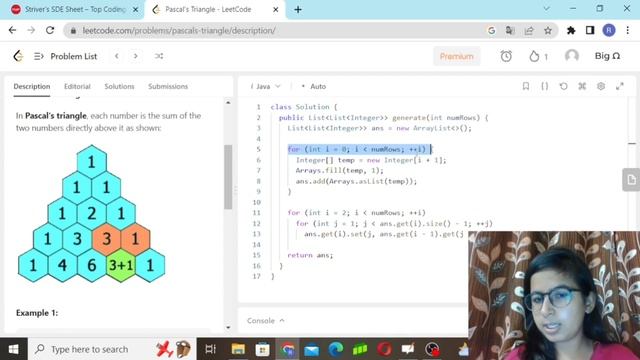Open the Chrome profile R avatar
The image size is (640, 360).
click(609, 31)
